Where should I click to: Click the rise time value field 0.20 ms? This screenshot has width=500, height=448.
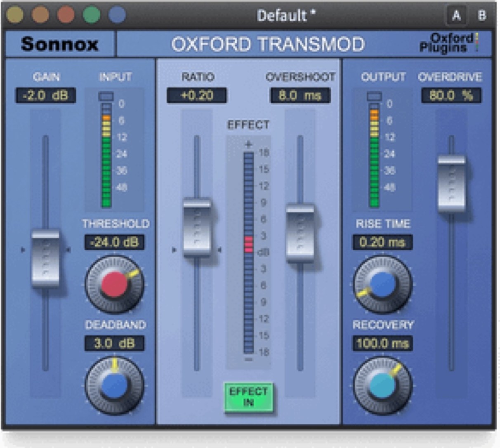point(382,242)
